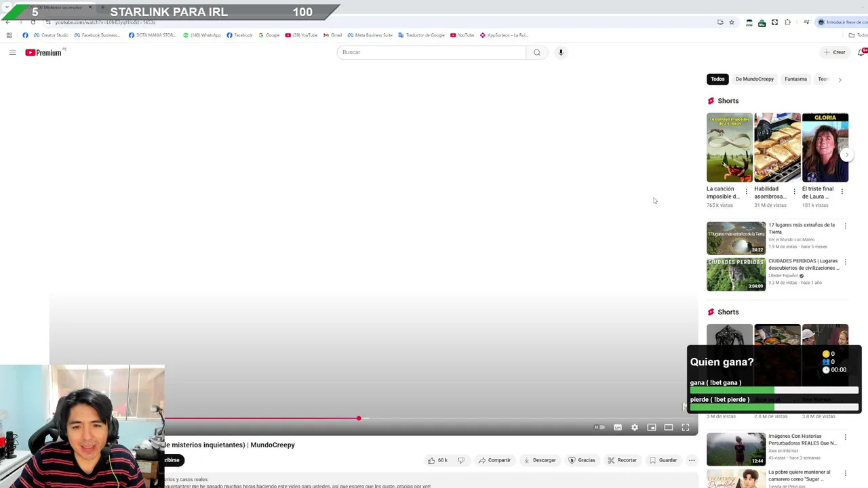This screenshot has height=488, width=868.
Task: Go to YouTube Premium home logo
Action: click(x=43, y=52)
